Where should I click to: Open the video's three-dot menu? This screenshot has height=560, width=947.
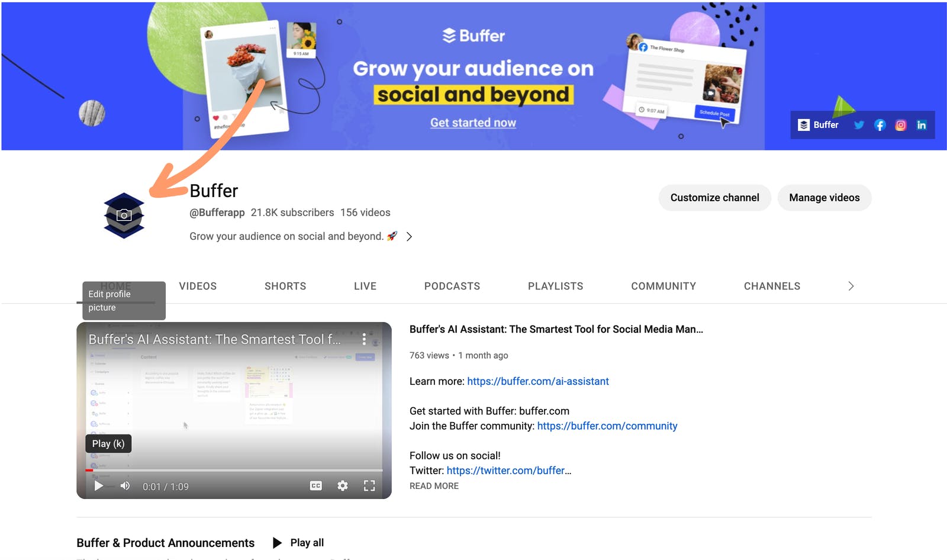(x=364, y=339)
